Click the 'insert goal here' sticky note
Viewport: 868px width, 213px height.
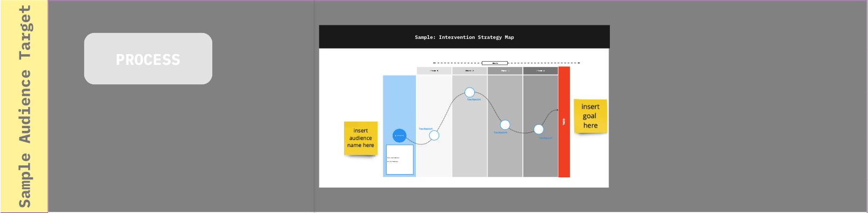590,116
